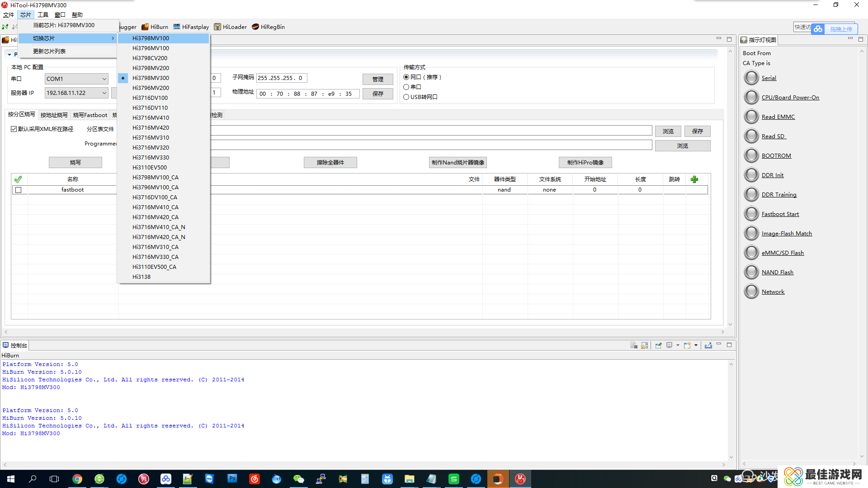The height and width of the screenshot is (488, 868).
Task: Select the USB转网口 radio option
Action: tap(406, 97)
